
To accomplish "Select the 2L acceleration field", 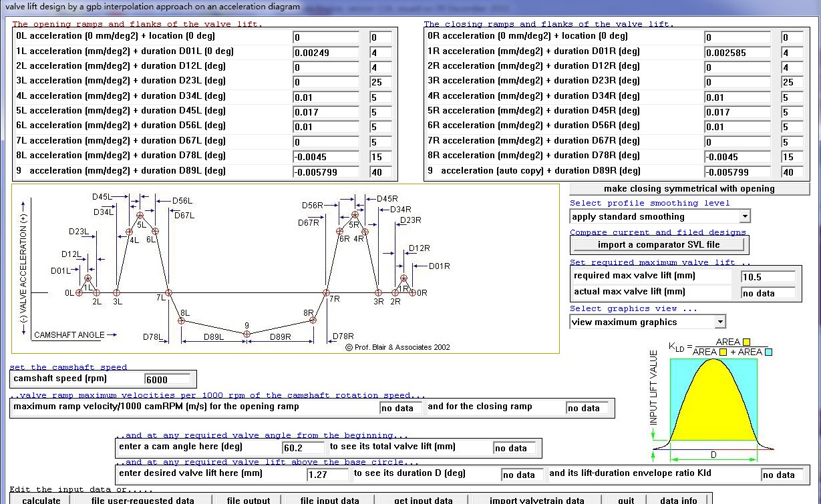I will coord(326,67).
